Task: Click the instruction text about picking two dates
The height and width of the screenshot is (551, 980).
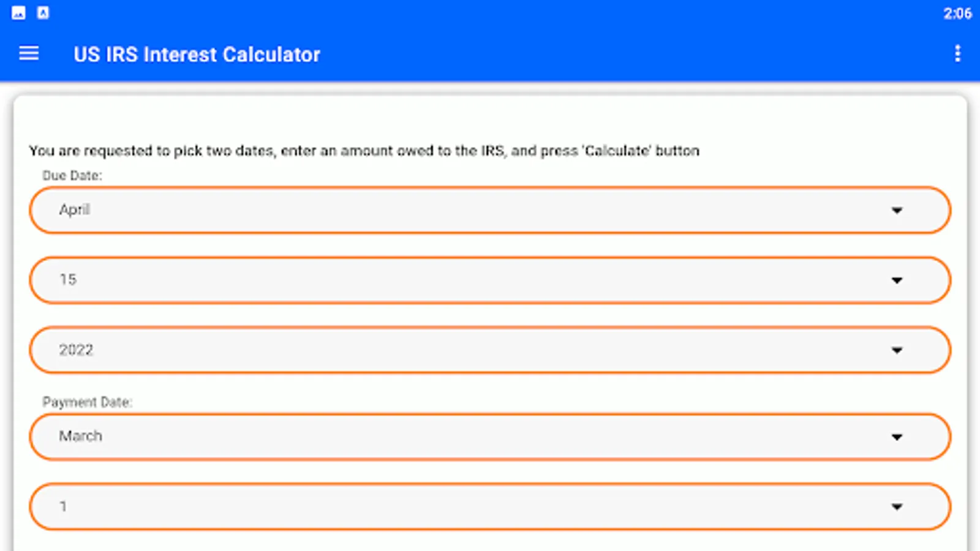Action: point(364,151)
